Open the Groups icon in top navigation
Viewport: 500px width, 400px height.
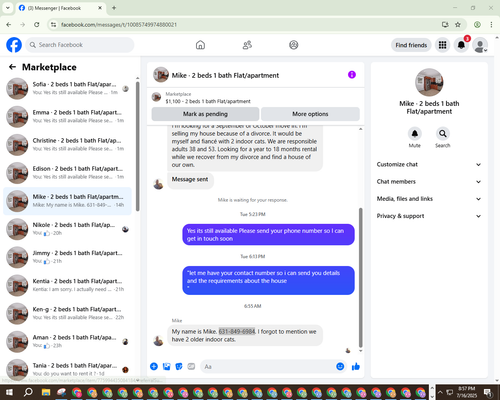click(294, 45)
